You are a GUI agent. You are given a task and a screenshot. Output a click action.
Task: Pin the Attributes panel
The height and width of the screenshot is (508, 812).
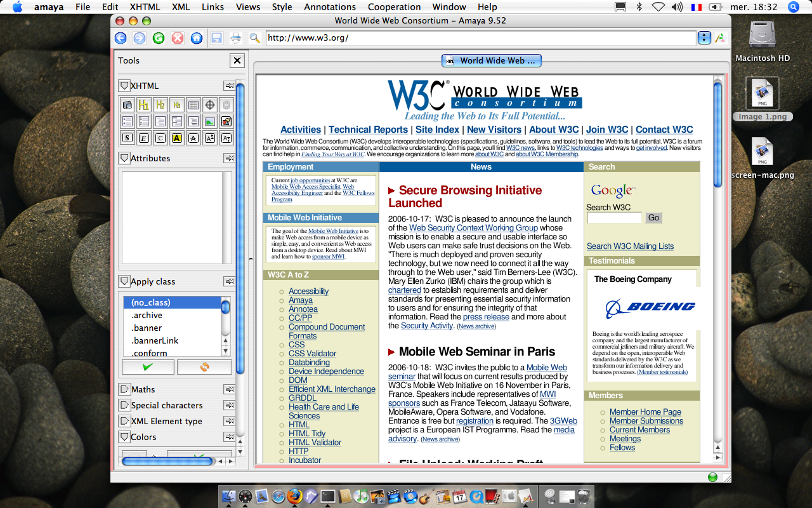pyautogui.click(x=228, y=158)
